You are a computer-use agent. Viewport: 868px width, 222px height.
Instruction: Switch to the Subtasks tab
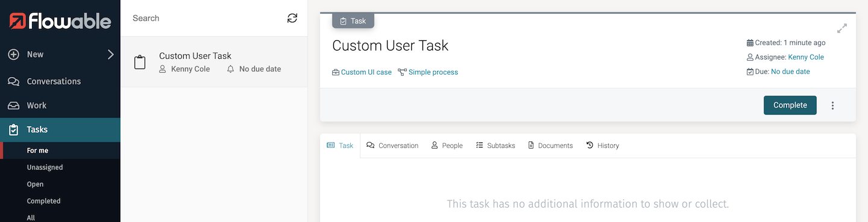495,146
